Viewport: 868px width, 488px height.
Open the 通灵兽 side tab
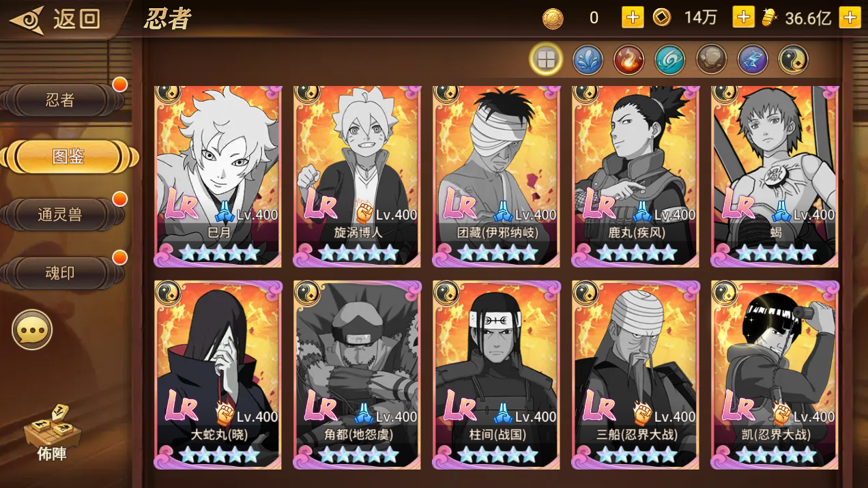pyautogui.click(x=61, y=215)
